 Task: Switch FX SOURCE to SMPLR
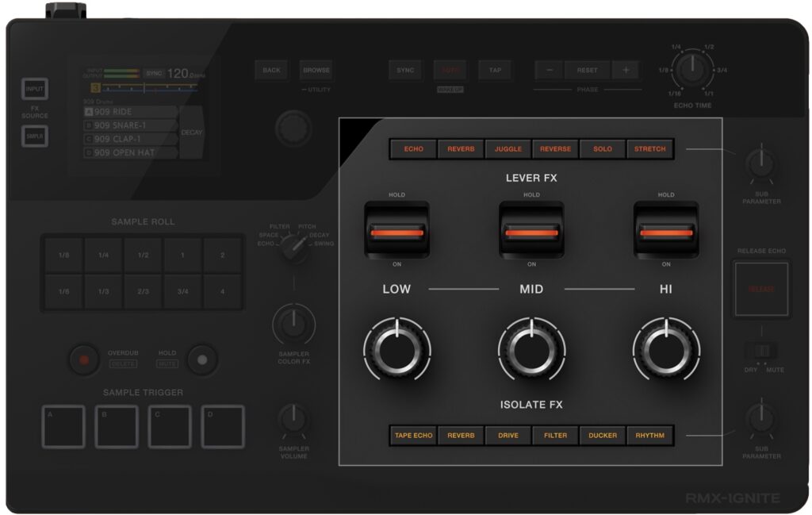coord(34,136)
